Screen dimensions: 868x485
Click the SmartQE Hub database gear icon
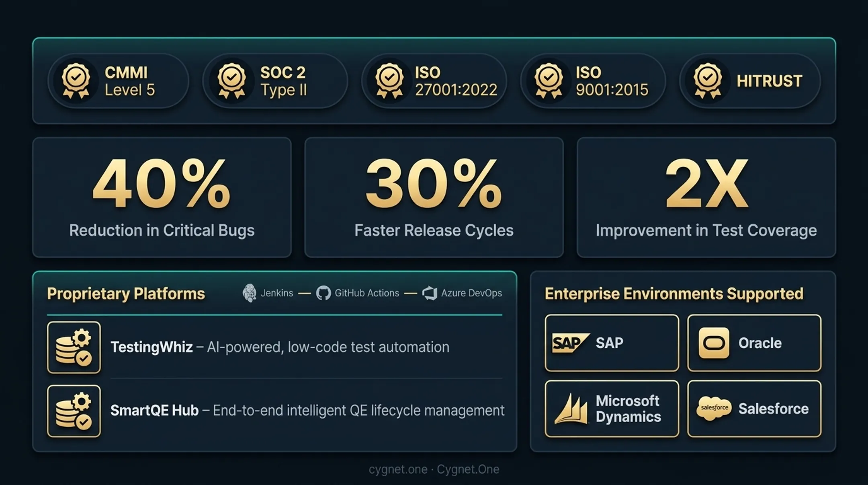pyautogui.click(x=74, y=411)
